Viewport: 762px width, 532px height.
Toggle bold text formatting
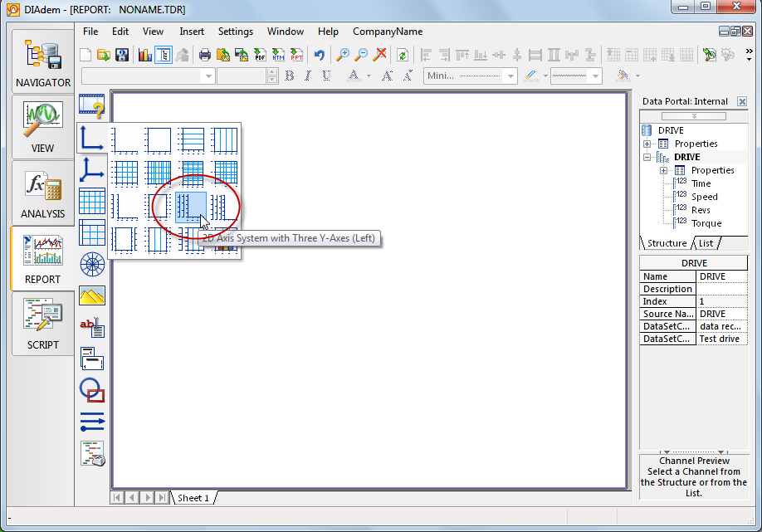[x=290, y=76]
